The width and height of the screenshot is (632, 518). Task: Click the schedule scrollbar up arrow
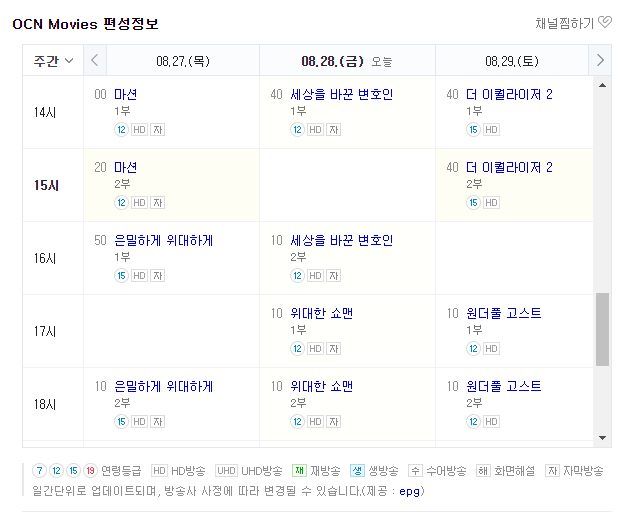602,85
